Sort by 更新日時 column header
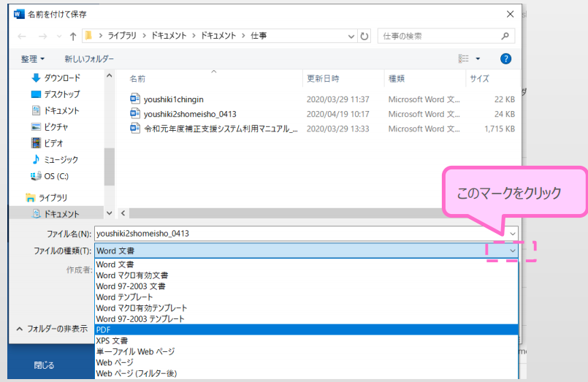The image size is (588, 382). (323, 79)
